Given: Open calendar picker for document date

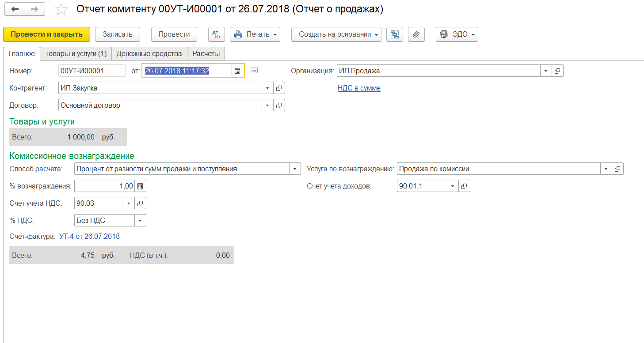Looking at the screenshot, I should click(x=237, y=71).
